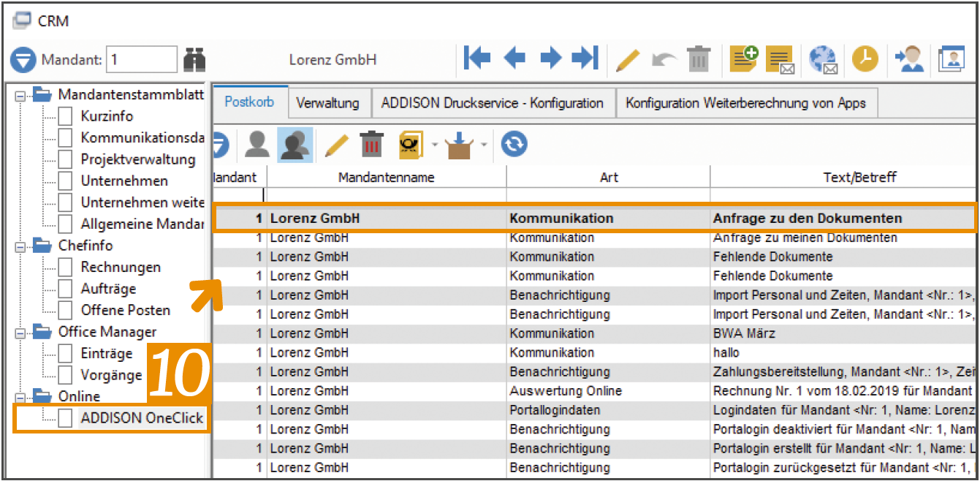Image resolution: width=980 pixels, height=481 pixels.
Task: Select the row with subject 'BWA März'
Action: tap(594, 333)
